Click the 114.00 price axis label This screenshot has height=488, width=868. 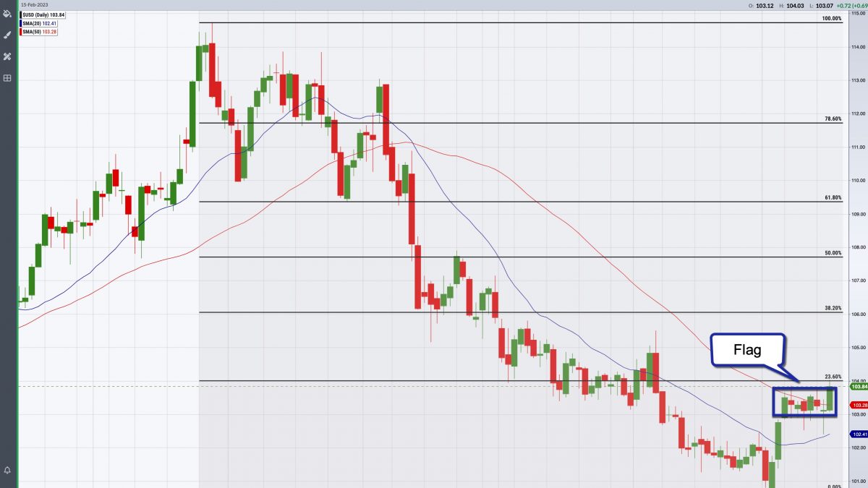(859, 48)
